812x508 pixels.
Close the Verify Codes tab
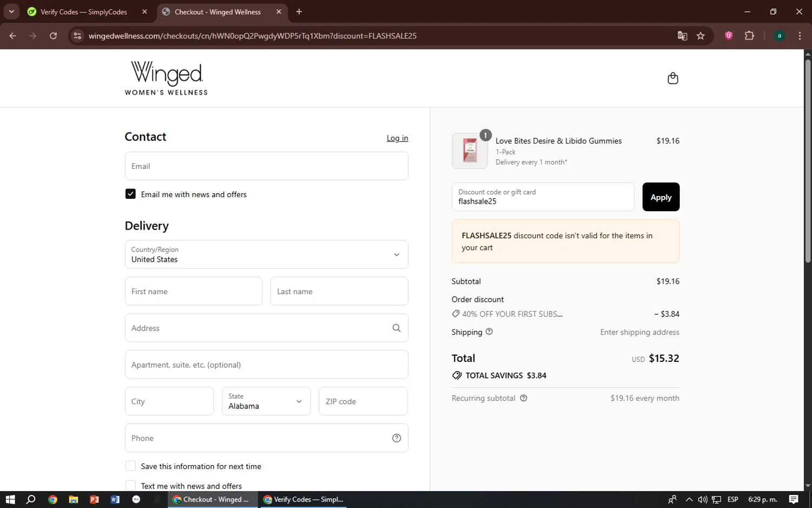tap(145, 11)
